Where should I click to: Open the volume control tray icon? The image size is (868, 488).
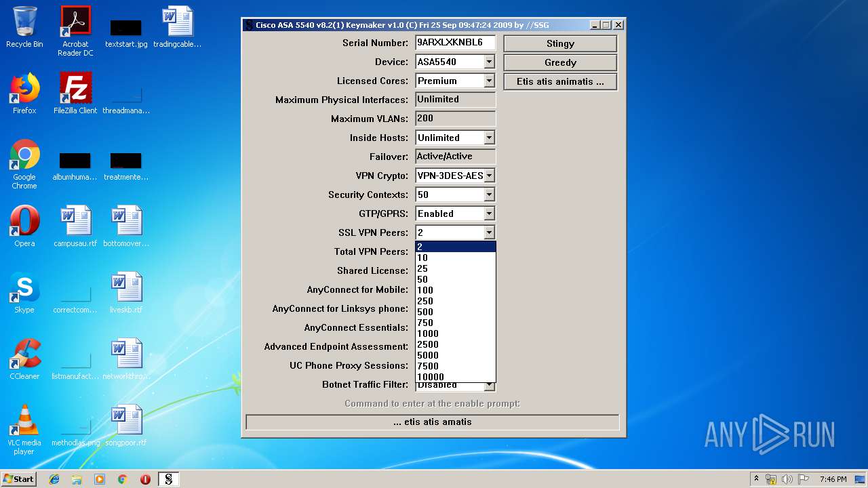787,479
